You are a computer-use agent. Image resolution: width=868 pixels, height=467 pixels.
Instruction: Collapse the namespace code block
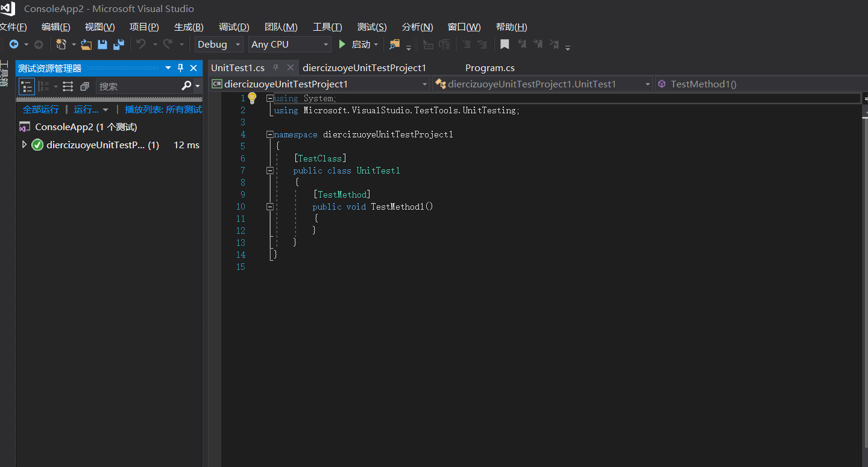(x=270, y=134)
